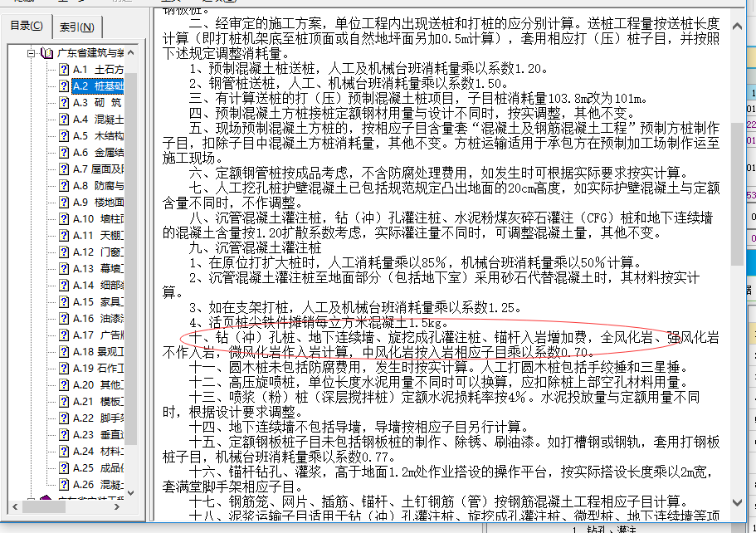The image size is (756, 533).
Task: Click the topic icon next to A.20 其他
Action: pyautogui.click(x=64, y=385)
